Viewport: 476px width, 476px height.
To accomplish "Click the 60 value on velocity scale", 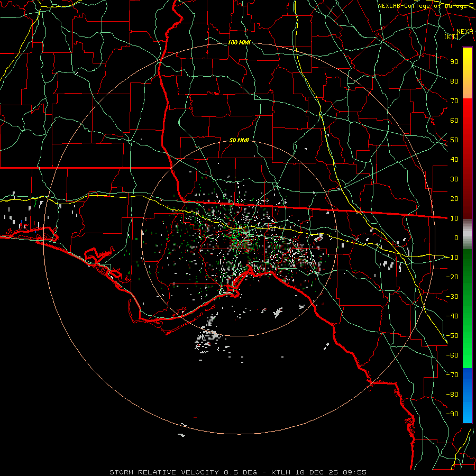I will (x=454, y=120).
